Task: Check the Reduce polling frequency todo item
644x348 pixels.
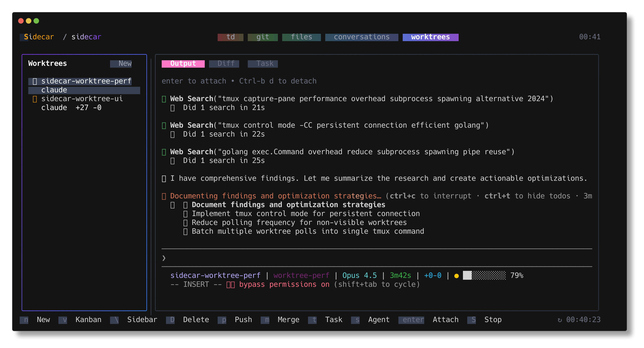Action: tap(186, 222)
